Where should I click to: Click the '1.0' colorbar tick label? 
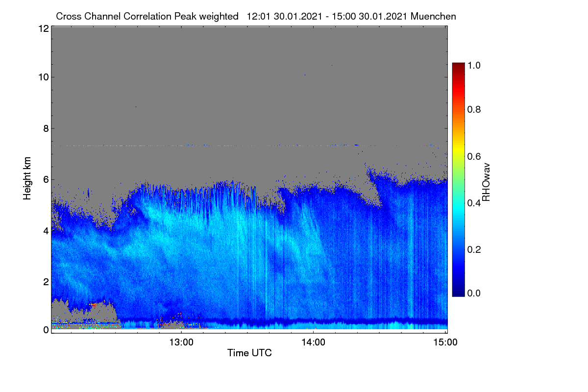click(x=473, y=65)
